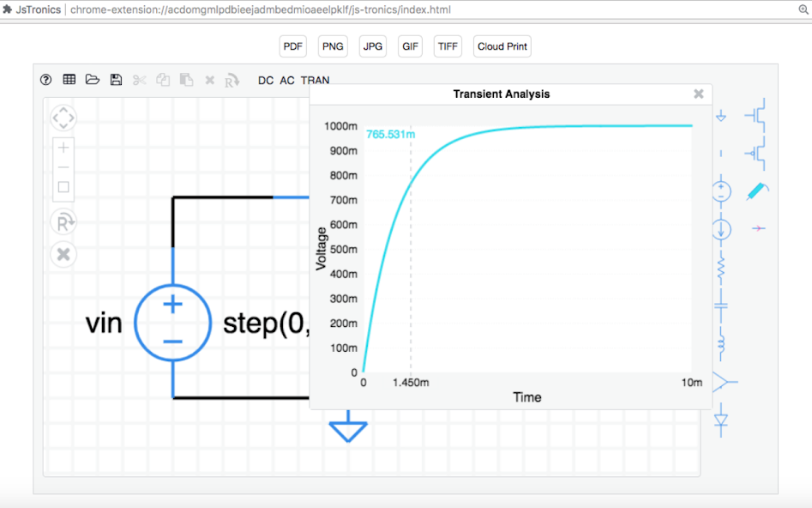This screenshot has width=812, height=508.
Task: Select the diode component
Action: (720, 418)
